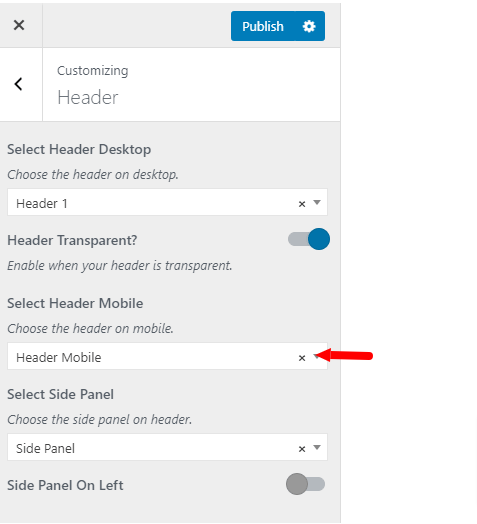Clear the Side Panel selection
The height and width of the screenshot is (524, 477).
tap(302, 448)
